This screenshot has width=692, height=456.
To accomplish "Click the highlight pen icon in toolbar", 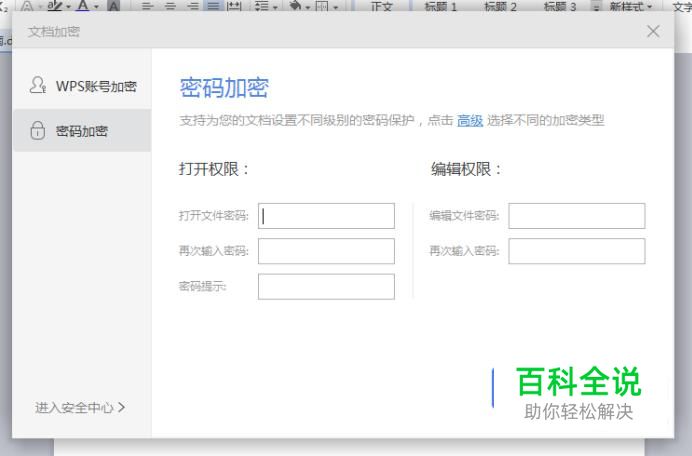I will coord(55,5).
